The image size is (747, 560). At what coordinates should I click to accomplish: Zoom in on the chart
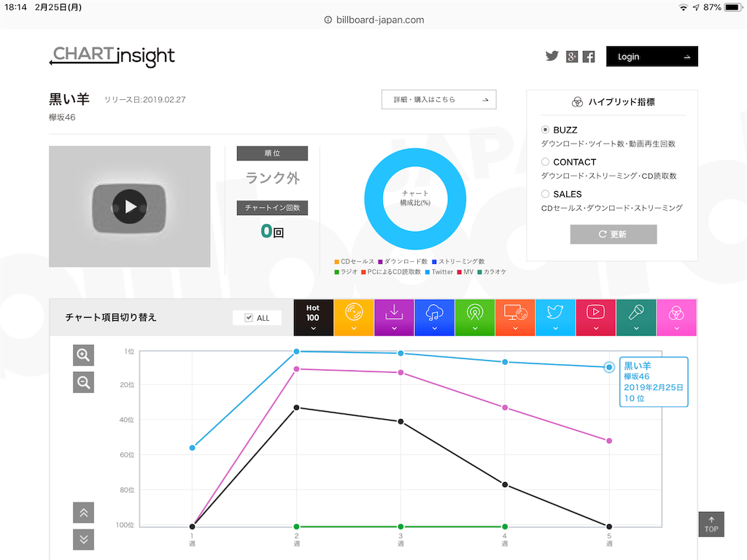tap(83, 355)
